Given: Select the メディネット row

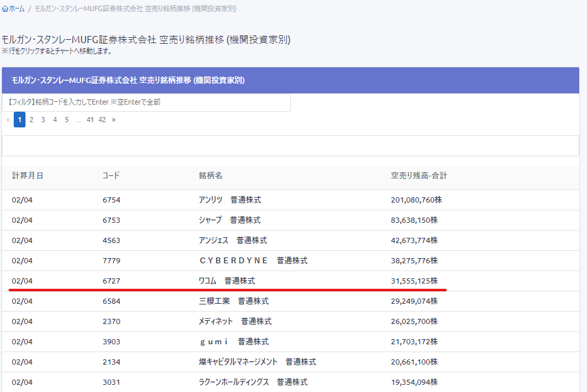Looking at the screenshot, I should click(x=235, y=321).
